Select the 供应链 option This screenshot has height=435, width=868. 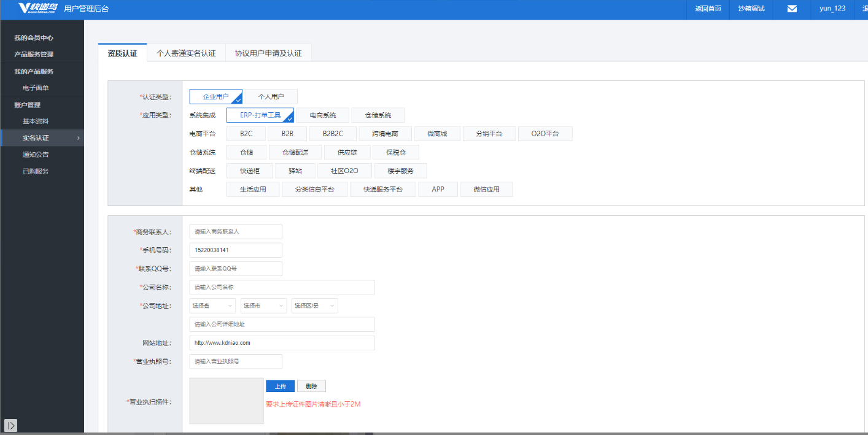click(x=347, y=152)
